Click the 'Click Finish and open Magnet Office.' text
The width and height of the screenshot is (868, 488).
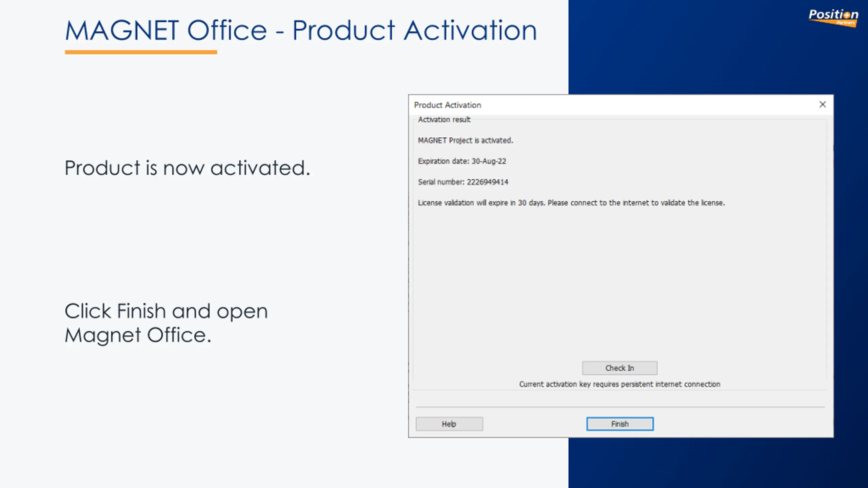[x=166, y=323]
